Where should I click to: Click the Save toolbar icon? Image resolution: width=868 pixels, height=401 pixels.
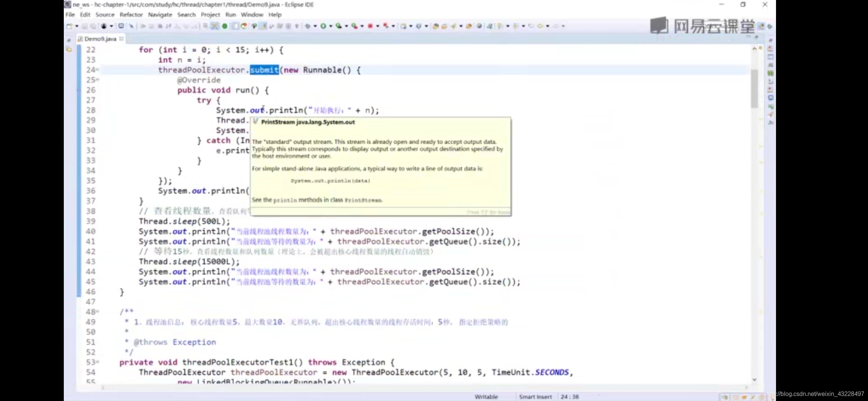click(x=85, y=26)
